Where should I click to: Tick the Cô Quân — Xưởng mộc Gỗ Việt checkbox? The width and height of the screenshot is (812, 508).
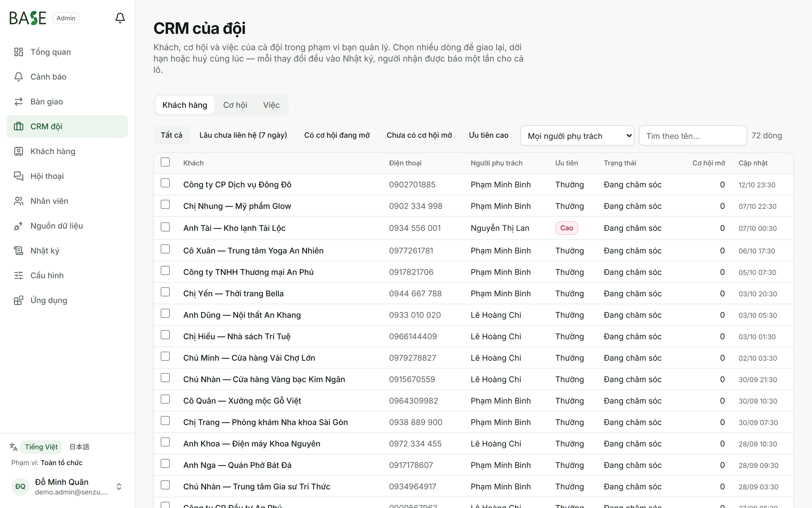pos(165,399)
